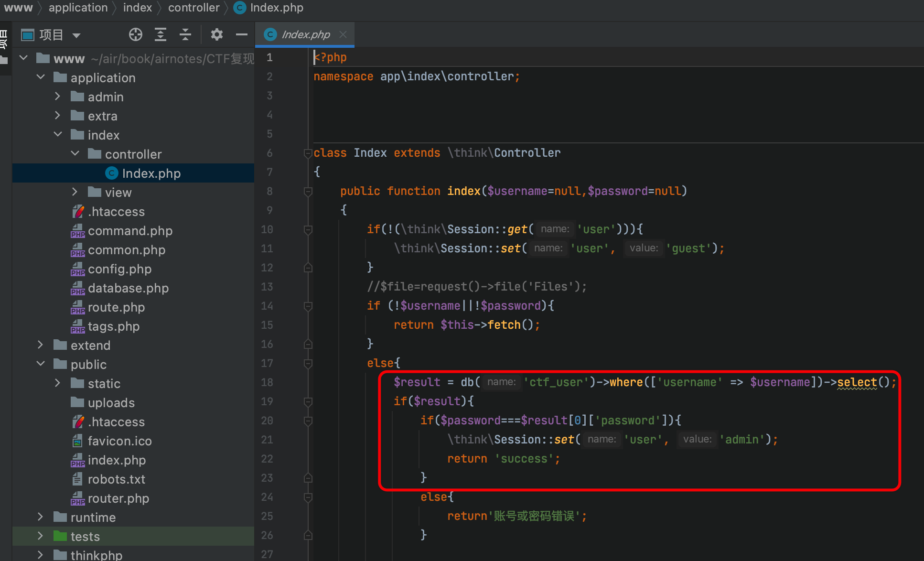
Task: Hide the project panel with minus icon
Action: click(x=242, y=34)
